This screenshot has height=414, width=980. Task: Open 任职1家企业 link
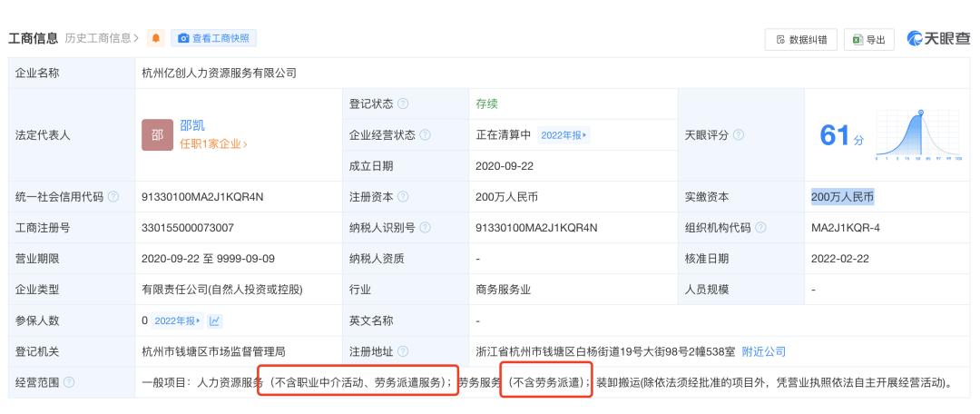coord(214,144)
